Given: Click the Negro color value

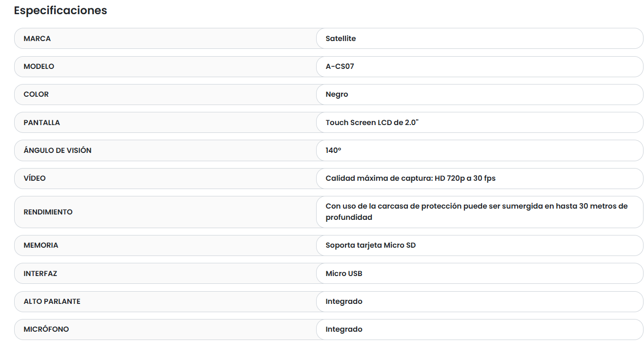Looking at the screenshot, I should [x=337, y=94].
